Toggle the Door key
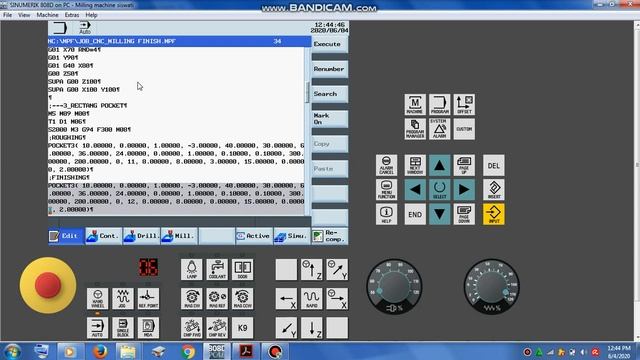This screenshot has width=640, height=360. [x=242, y=269]
